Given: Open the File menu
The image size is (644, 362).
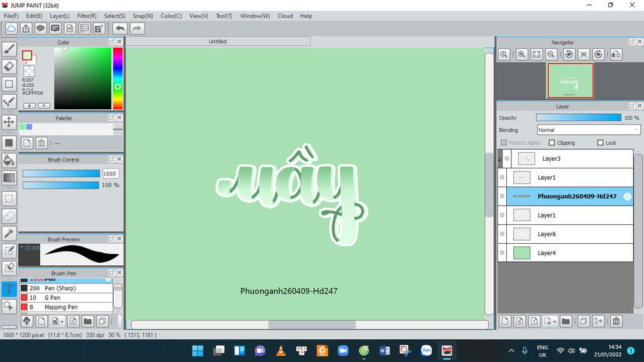Looking at the screenshot, I should [11, 16].
